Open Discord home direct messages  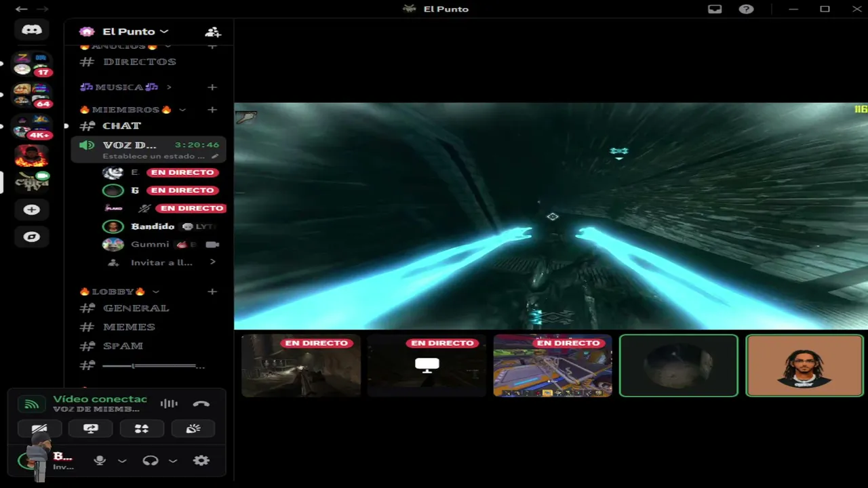click(x=31, y=30)
